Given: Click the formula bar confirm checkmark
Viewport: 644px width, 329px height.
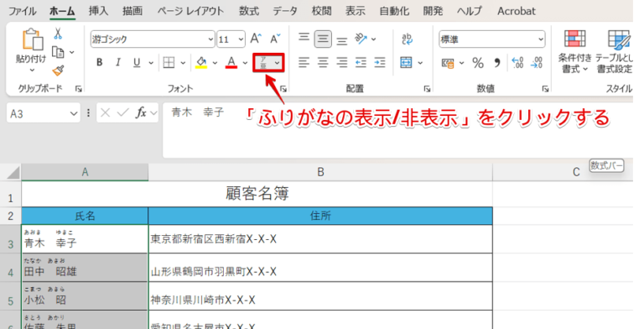Looking at the screenshot, I should pyautogui.click(x=122, y=112).
